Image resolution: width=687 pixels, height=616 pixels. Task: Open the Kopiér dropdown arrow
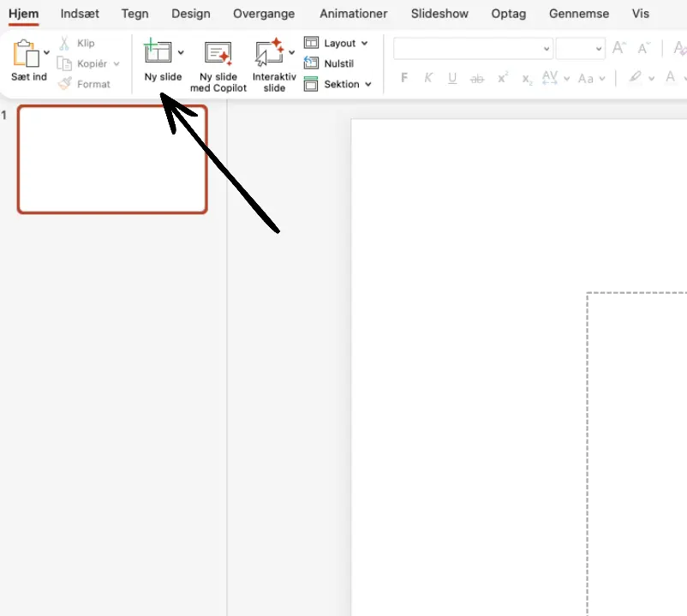[x=116, y=63]
